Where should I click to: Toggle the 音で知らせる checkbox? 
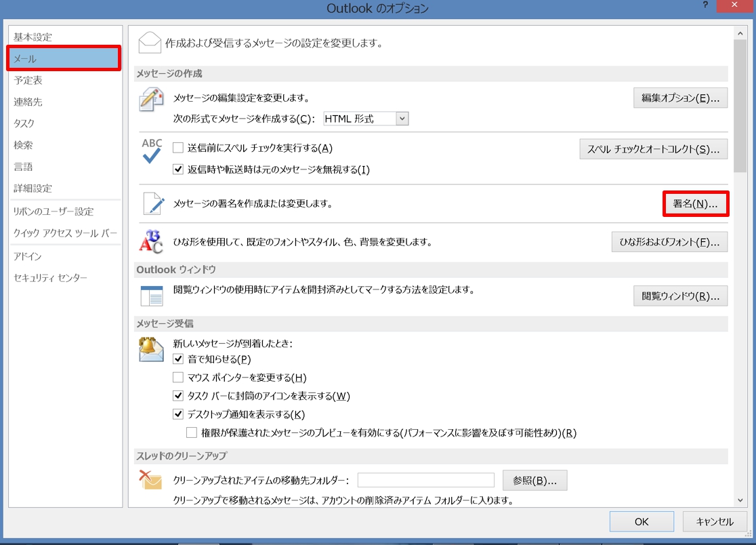pos(178,359)
